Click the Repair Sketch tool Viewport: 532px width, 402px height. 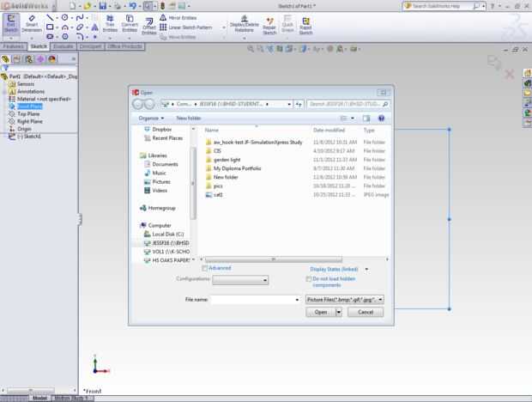click(x=269, y=26)
